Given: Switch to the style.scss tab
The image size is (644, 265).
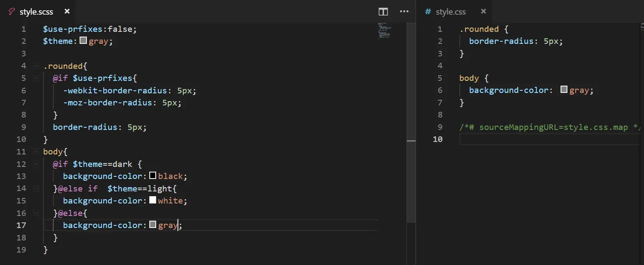Looking at the screenshot, I should click(x=36, y=12).
